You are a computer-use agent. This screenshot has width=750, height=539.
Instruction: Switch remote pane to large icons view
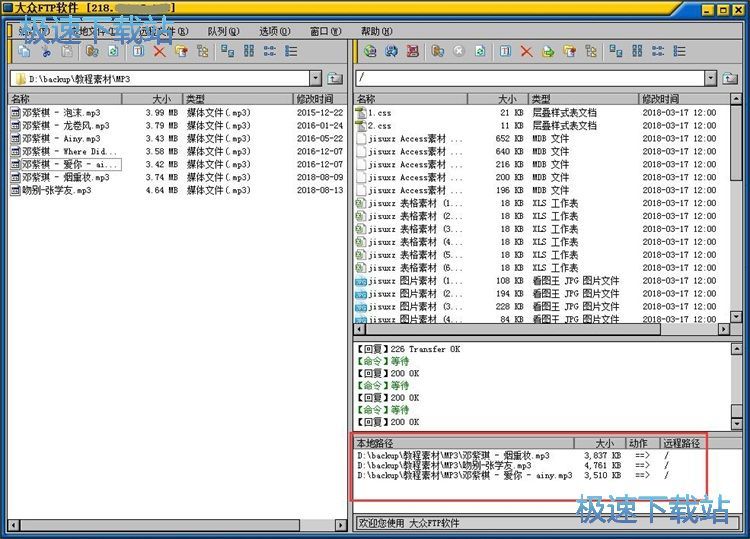616,51
